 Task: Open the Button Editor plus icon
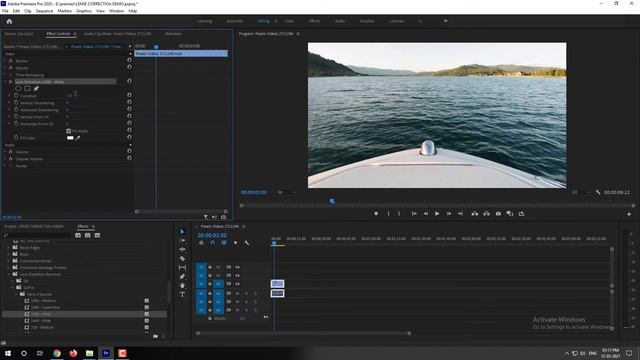[629, 214]
